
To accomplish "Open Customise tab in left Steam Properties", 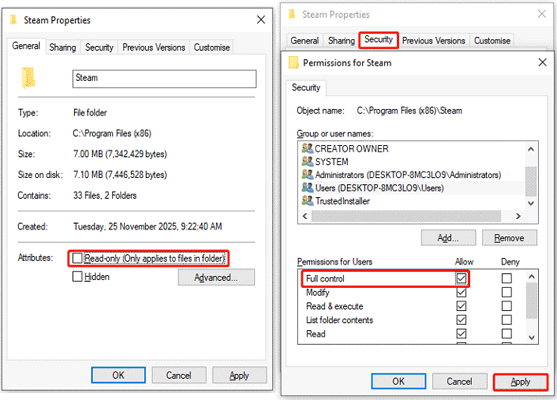I will [x=212, y=47].
